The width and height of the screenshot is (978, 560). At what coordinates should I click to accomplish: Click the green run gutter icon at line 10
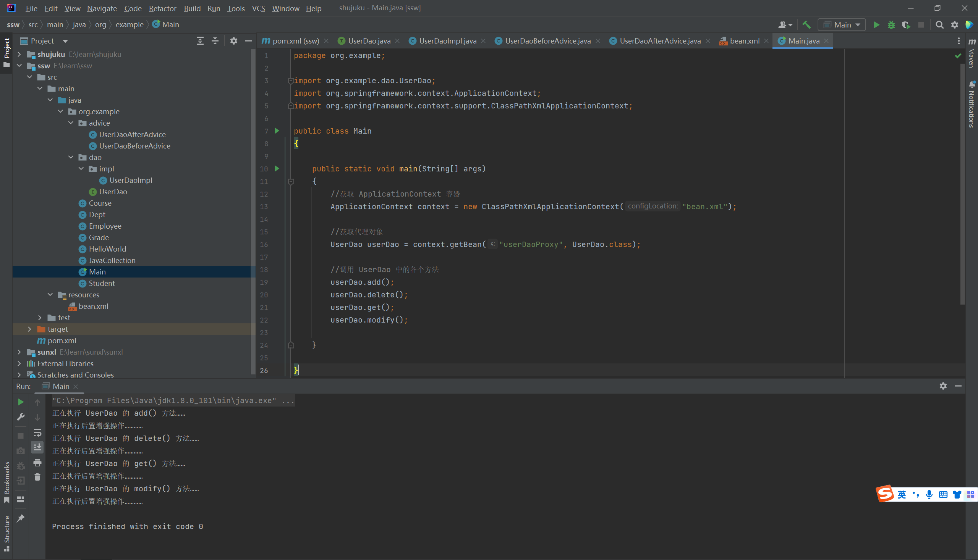[277, 168]
